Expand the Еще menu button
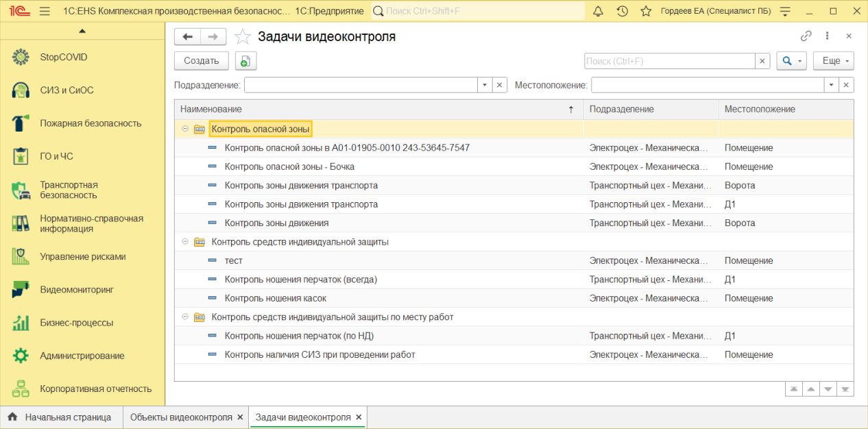Viewport: 868px width, 429px height. pos(833,61)
